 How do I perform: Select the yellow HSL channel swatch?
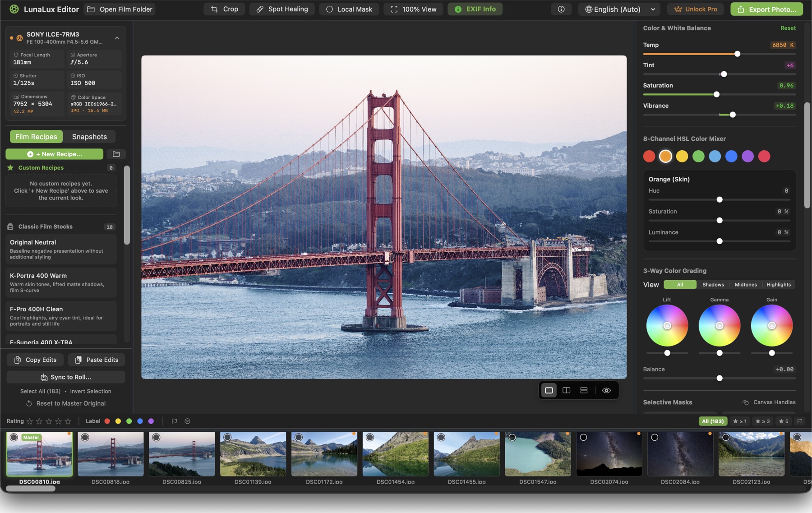[x=682, y=156]
